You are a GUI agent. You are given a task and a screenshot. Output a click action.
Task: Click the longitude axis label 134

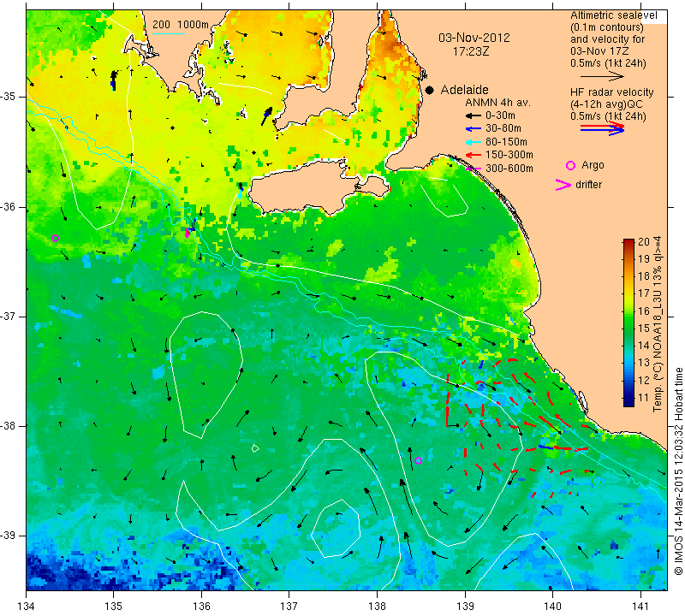point(27,607)
